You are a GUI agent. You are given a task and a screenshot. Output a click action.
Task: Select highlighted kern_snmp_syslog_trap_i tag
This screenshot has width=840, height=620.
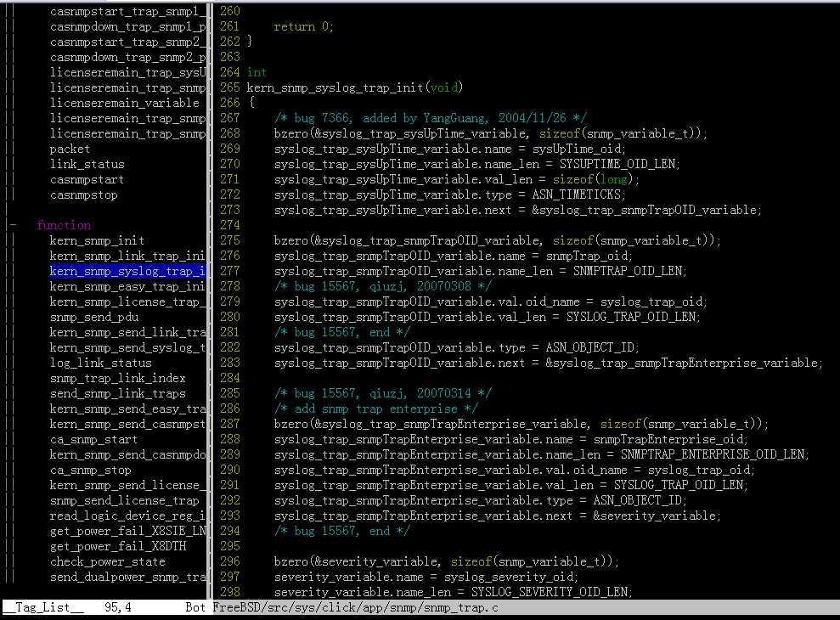point(127,271)
